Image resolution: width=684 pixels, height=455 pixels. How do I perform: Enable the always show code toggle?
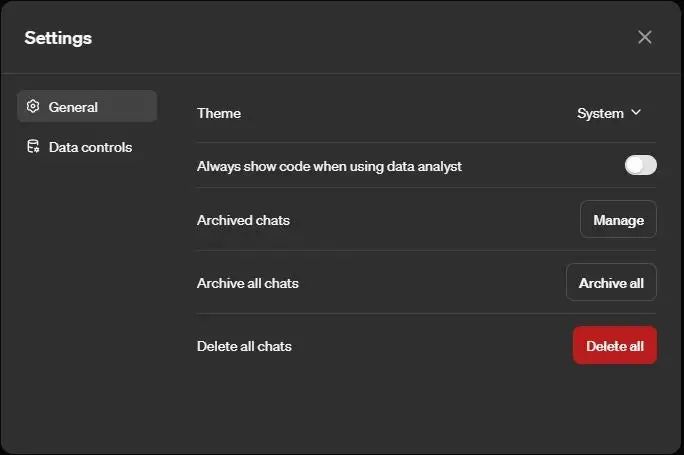point(640,165)
